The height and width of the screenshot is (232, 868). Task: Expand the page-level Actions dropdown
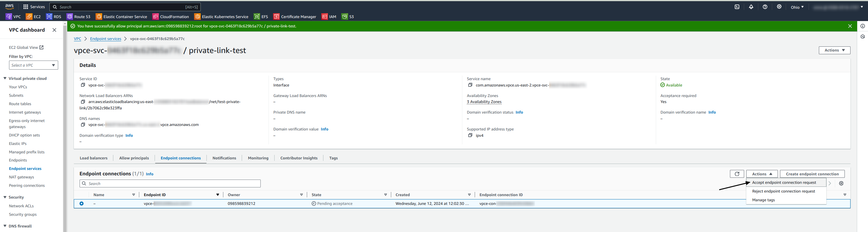point(834,50)
